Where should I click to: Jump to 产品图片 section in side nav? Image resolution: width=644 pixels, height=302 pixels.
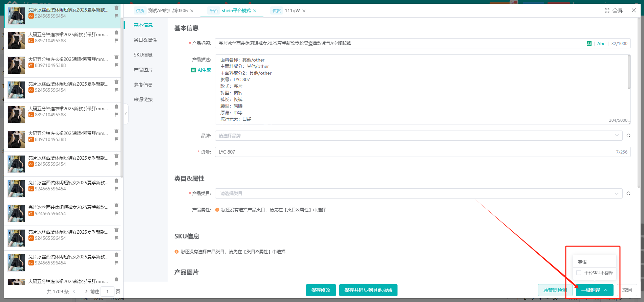143,70
